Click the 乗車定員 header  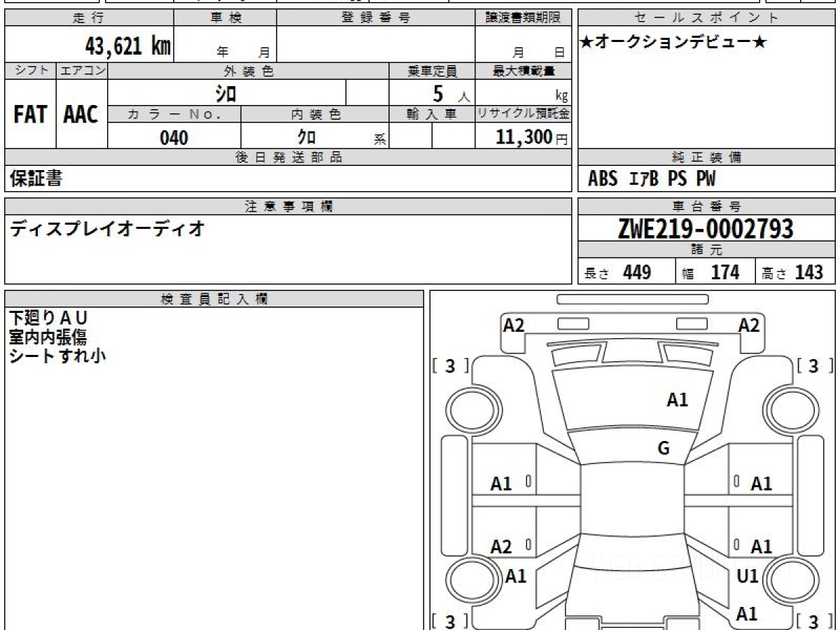click(x=432, y=71)
